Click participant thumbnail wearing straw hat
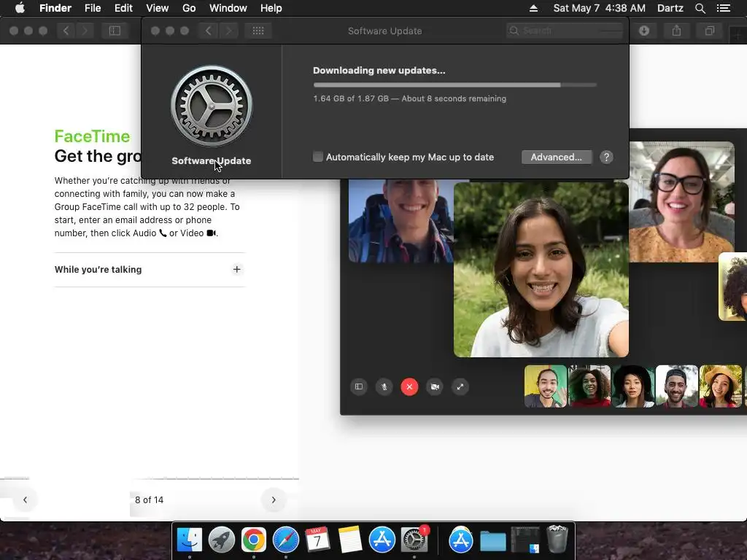The height and width of the screenshot is (560, 747). coord(721,386)
